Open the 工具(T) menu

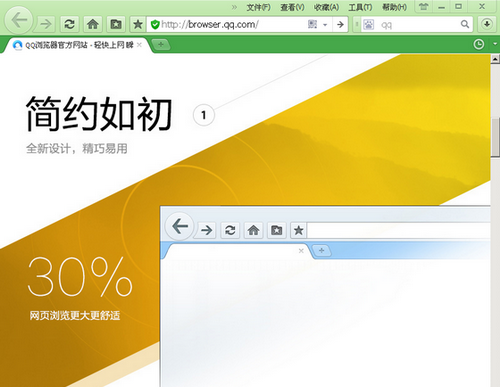[360, 7]
